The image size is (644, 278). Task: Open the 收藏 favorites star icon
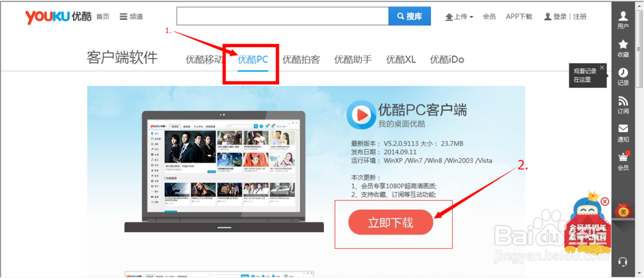(623, 48)
